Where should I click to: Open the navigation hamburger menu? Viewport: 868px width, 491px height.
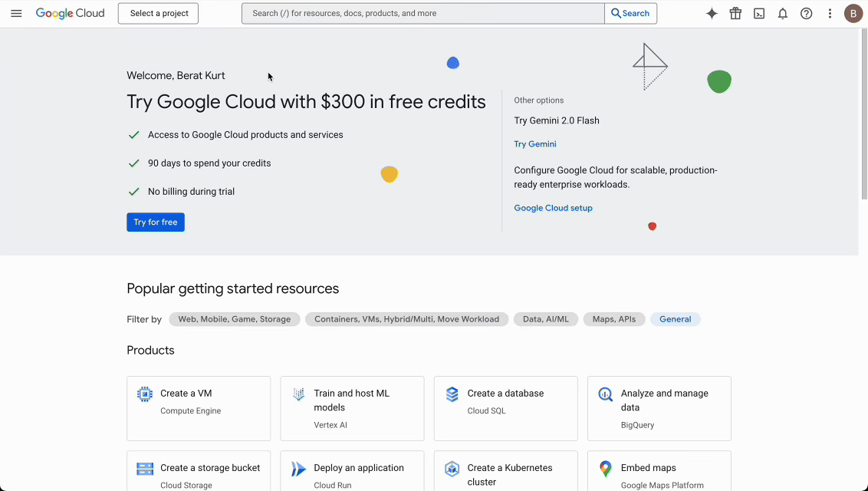pos(16,13)
